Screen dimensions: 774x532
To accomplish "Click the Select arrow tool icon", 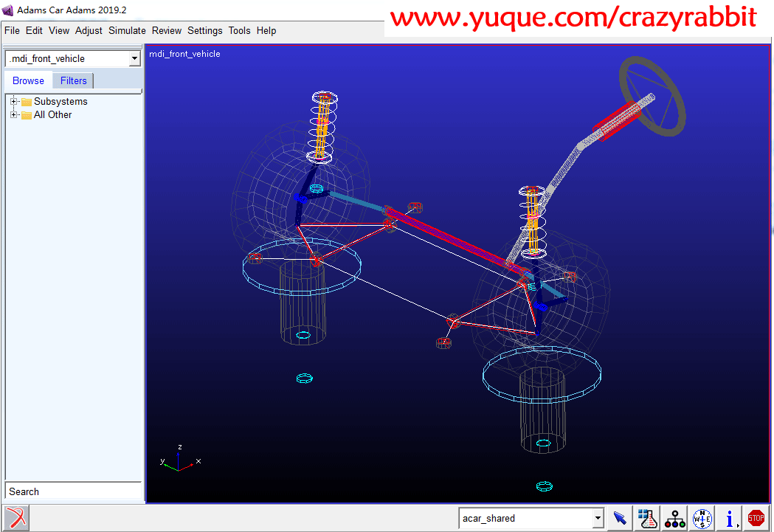I will point(621,518).
